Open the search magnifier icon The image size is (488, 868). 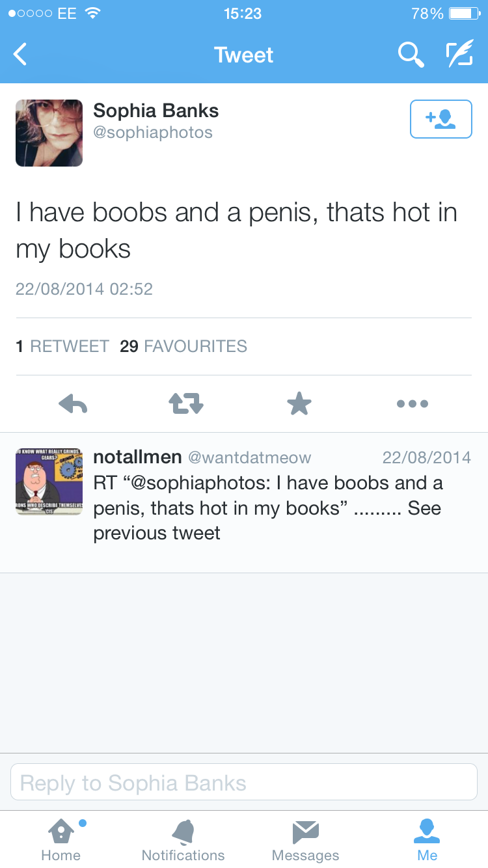[411, 55]
